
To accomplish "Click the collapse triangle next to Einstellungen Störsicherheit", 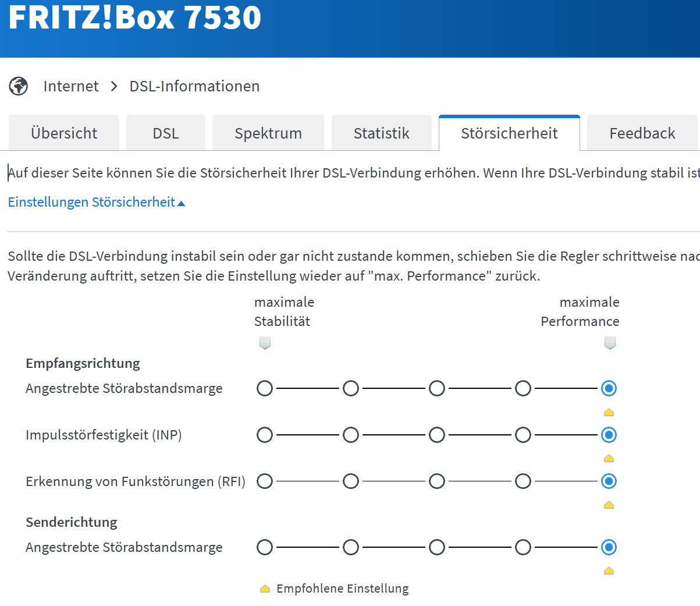I will [x=181, y=203].
